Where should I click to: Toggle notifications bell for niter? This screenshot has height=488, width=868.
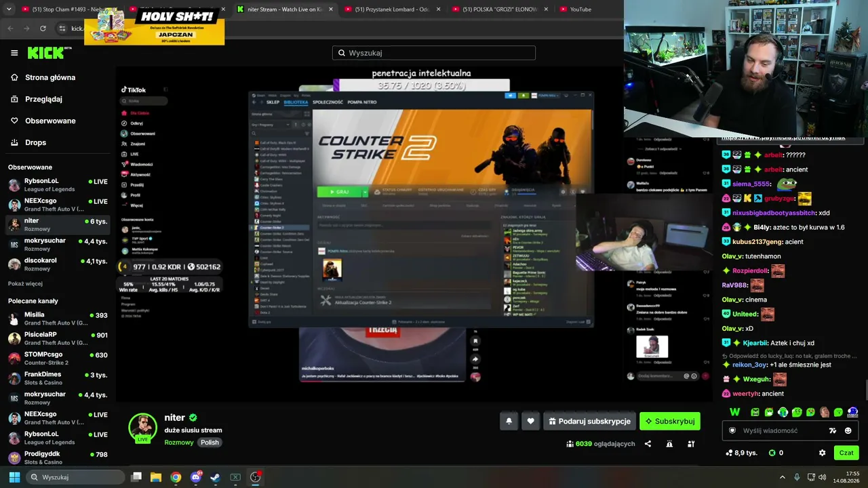point(509,421)
